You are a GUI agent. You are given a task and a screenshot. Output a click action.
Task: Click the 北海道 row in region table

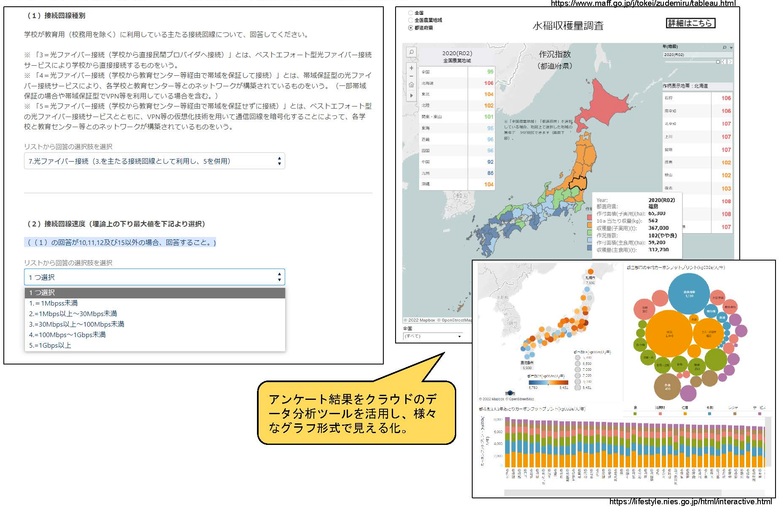pyautogui.click(x=457, y=83)
